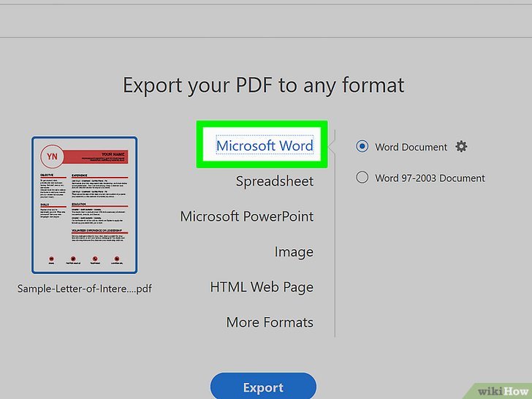Click the Sample-Letter-of-Intere....pdf file name

[85, 289]
